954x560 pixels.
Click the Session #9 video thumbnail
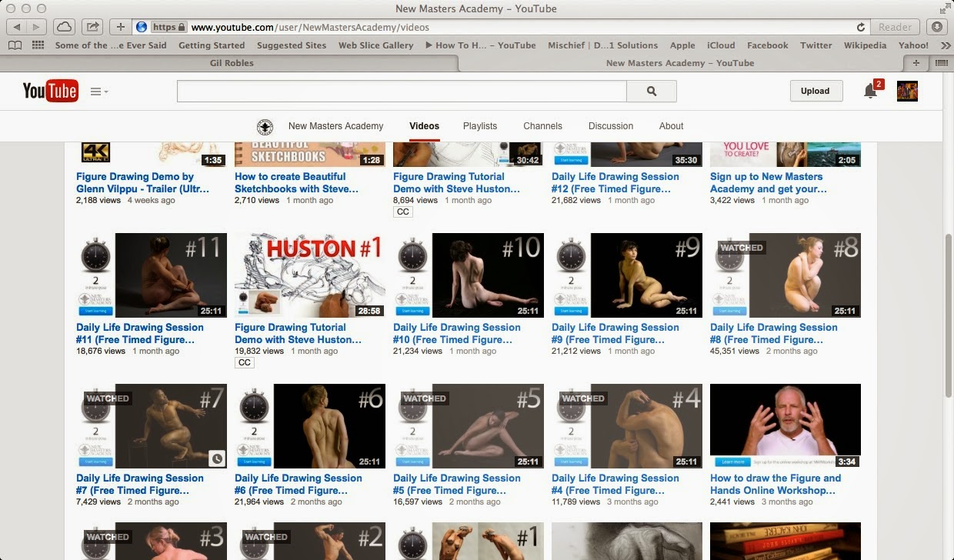click(x=627, y=275)
